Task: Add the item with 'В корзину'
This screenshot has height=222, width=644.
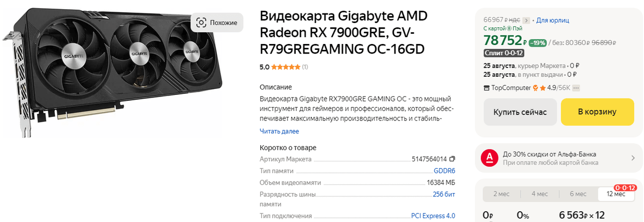Action: tap(597, 112)
